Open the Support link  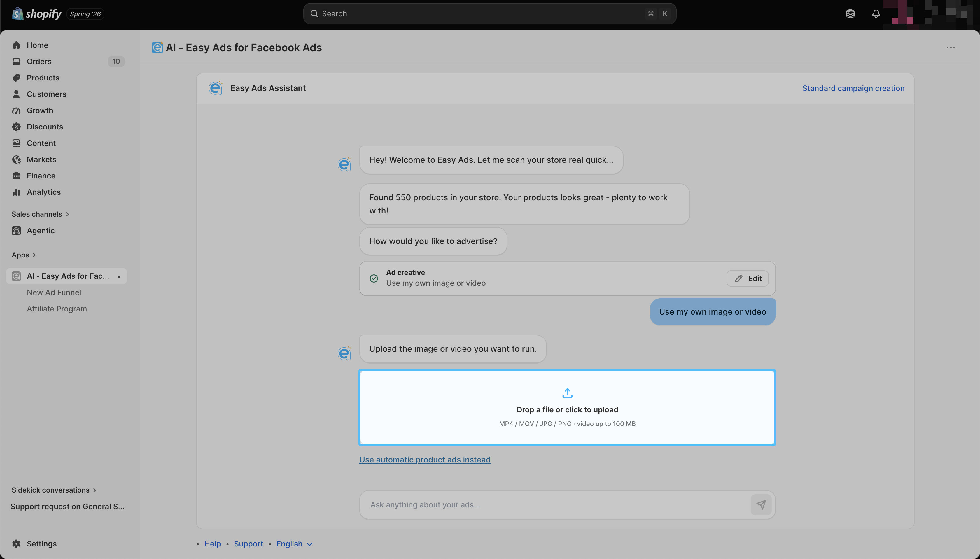(x=249, y=544)
